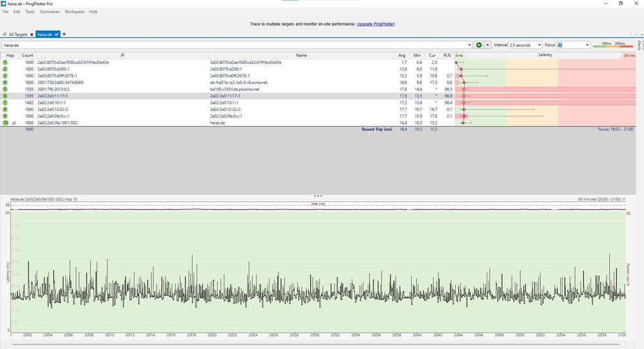The height and width of the screenshot is (349, 644).
Task: Click the PingPlotter Pro app icon in title bar
Action: [x=4, y=3]
